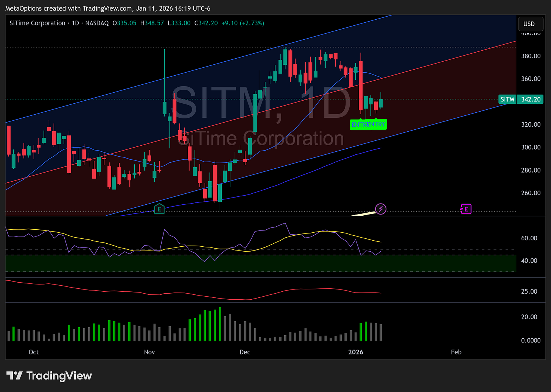Select the tallest green volume bar in December
The width and height of the screenshot is (551, 392).
(x=219, y=324)
